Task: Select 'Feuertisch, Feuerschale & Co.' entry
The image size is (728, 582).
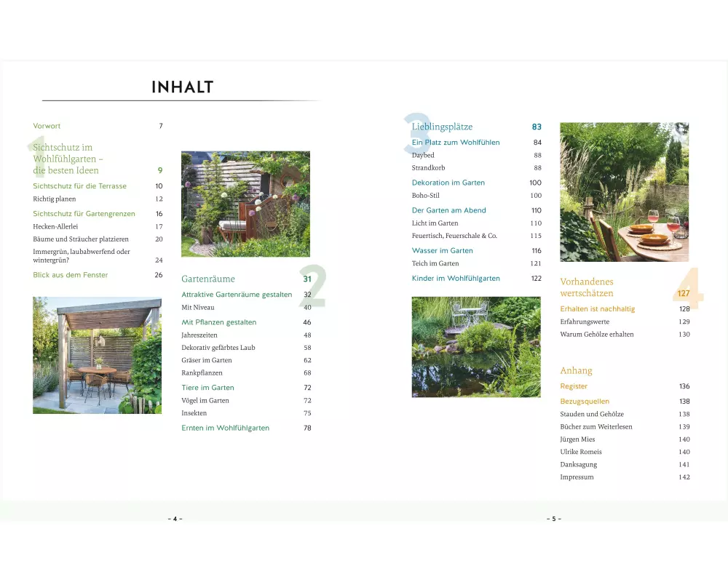Action: click(454, 236)
